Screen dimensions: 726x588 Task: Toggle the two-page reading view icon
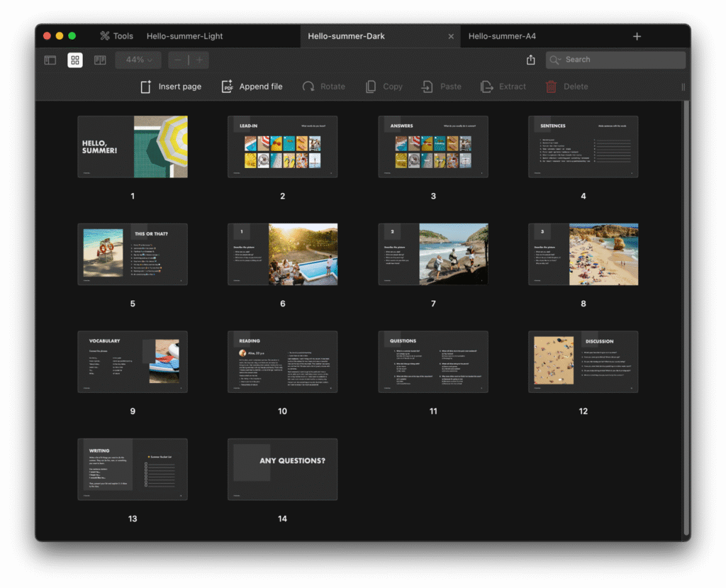coord(100,60)
